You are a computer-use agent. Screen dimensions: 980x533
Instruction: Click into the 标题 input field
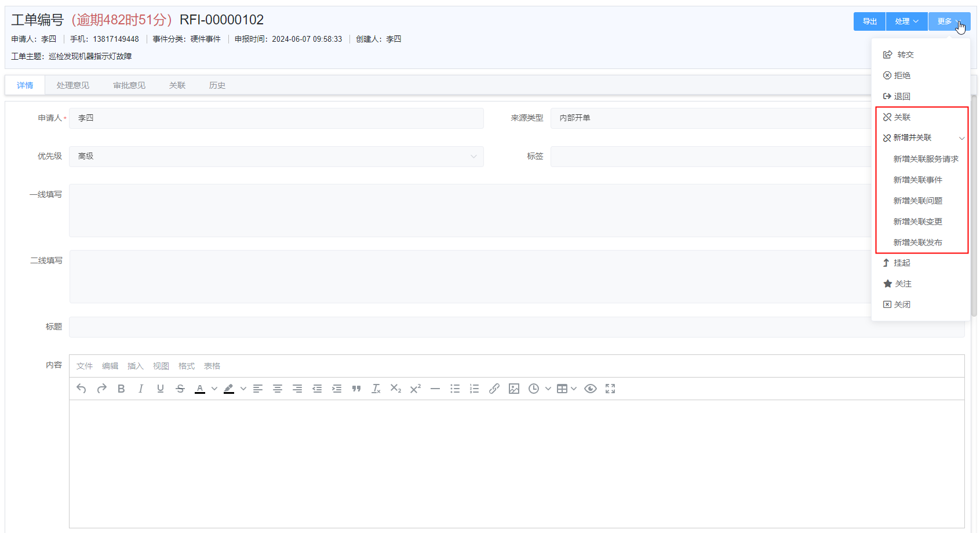516,327
